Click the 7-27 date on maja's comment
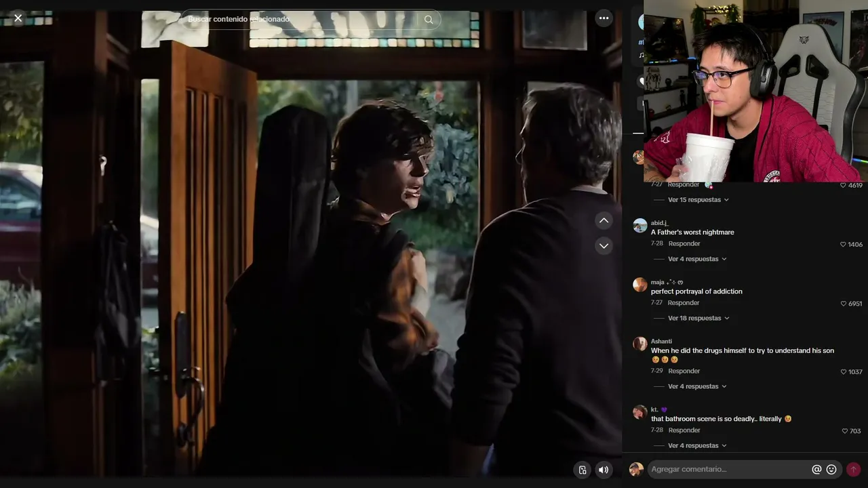This screenshot has height=488, width=868. click(656, 303)
